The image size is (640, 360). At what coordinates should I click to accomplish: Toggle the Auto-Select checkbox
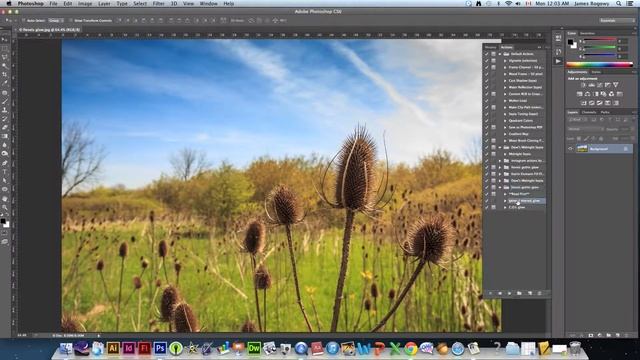coord(24,20)
